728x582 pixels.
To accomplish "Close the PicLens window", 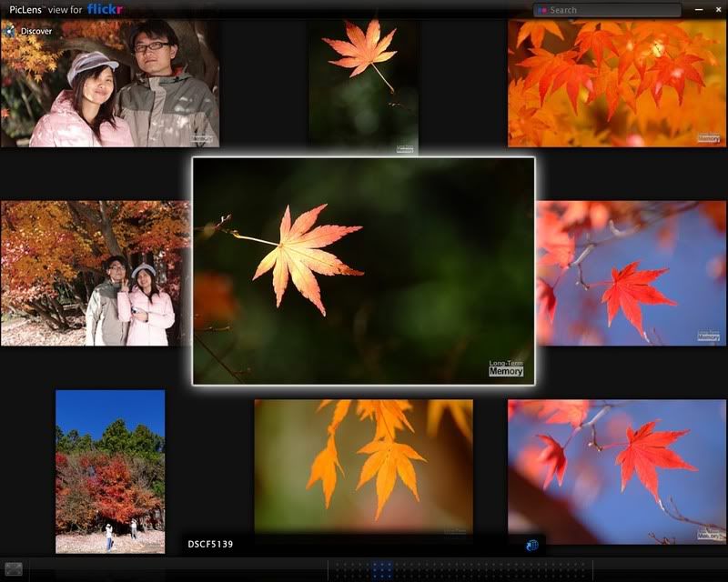I will 718,10.
